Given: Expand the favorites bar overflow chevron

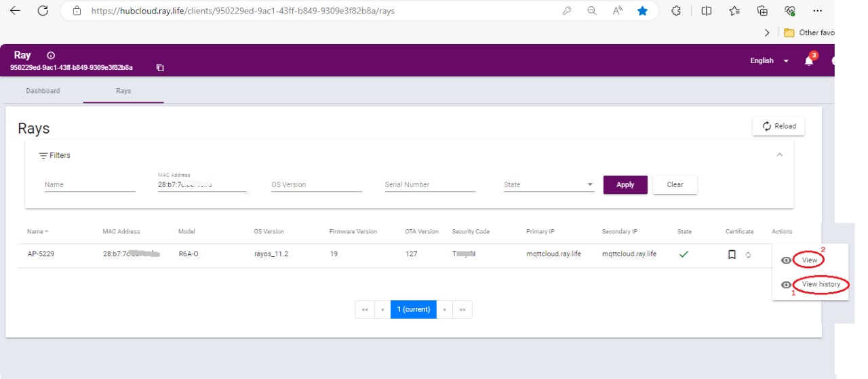Looking at the screenshot, I should (767, 33).
